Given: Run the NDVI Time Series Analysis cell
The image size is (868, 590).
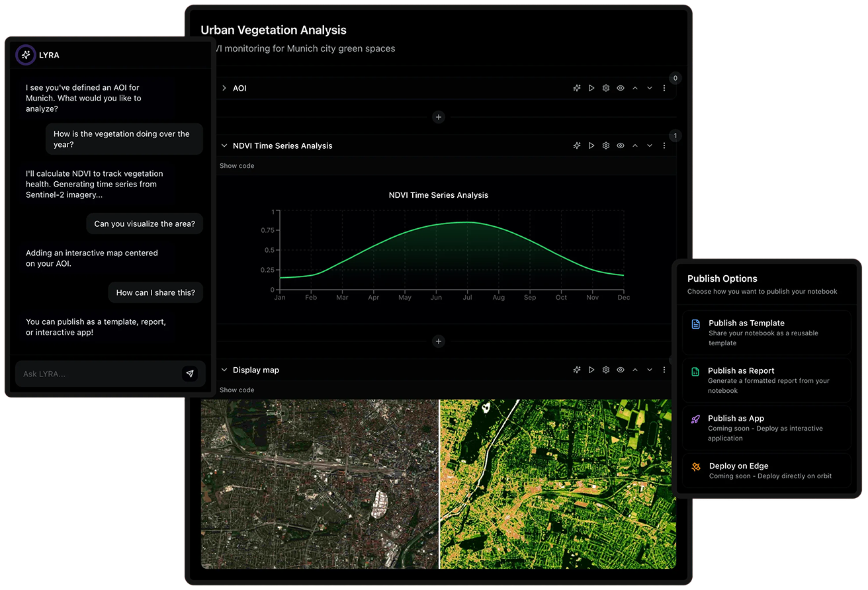Looking at the screenshot, I should [591, 145].
